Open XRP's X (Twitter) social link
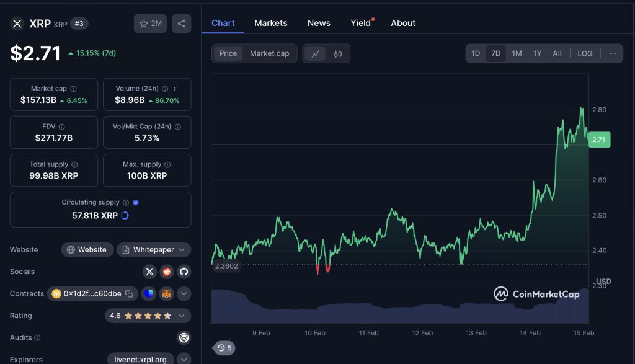Screen dimensions: 635x364 [x=149, y=272]
